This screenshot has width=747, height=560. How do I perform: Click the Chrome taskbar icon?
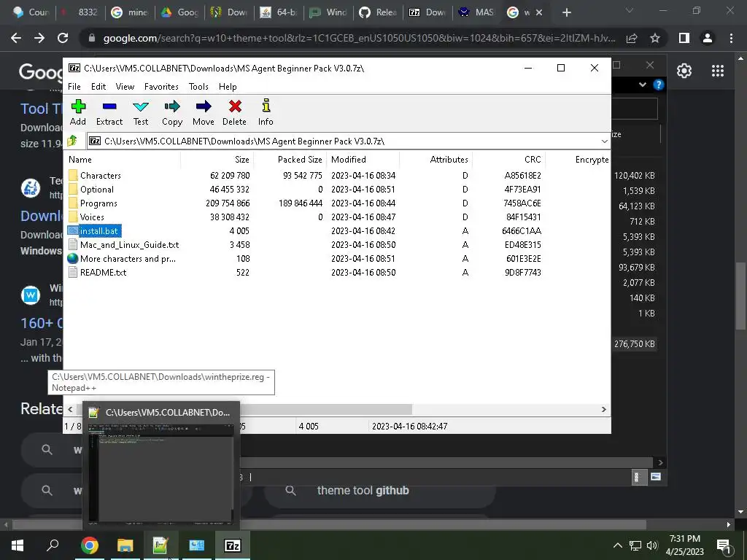89,545
